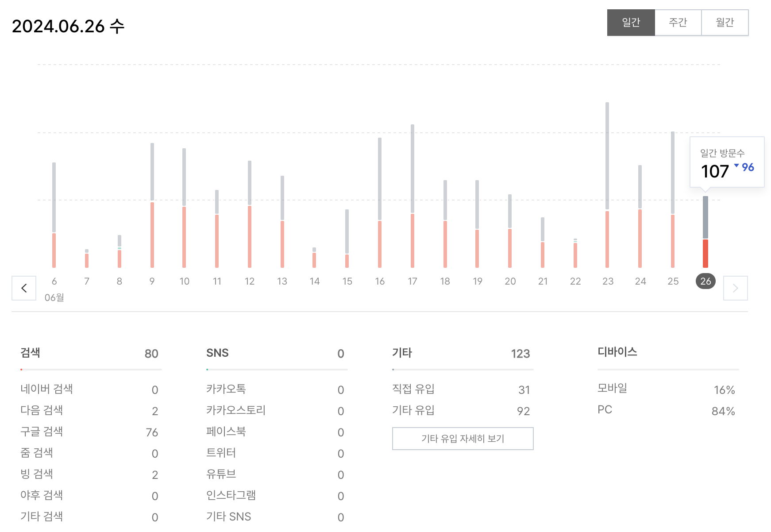Select the bar for day 13
Screen dimensions: 771x532
[282, 222]
